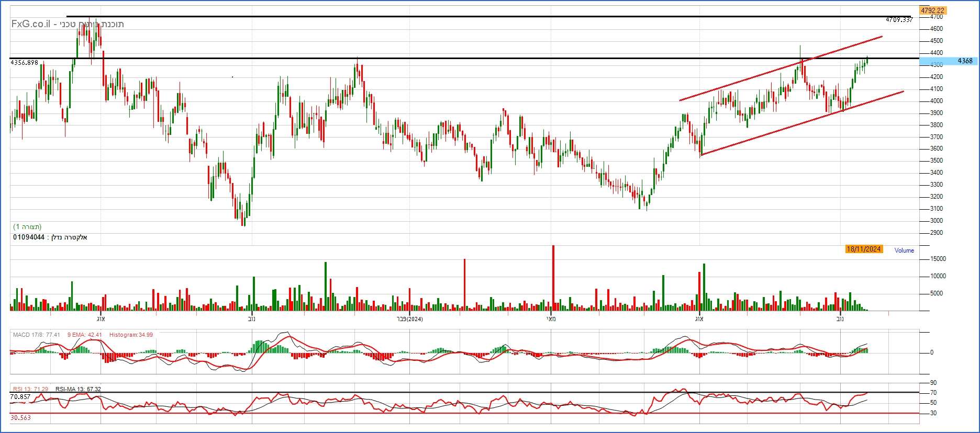Select the 9 EMA value label
Image resolution: width=980 pixels, height=433 pixels.
coord(84,335)
